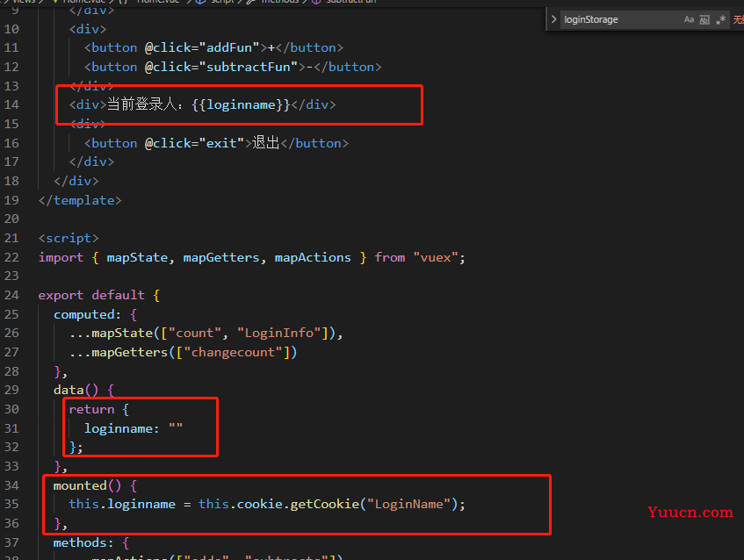The height and width of the screenshot is (560, 744).
Task: Select line number 10 in the gutter
Action: tap(11, 29)
